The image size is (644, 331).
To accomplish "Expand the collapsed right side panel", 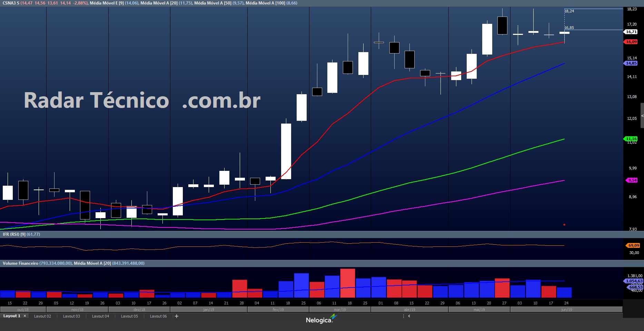I will pyautogui.click(x=642, y=116).
